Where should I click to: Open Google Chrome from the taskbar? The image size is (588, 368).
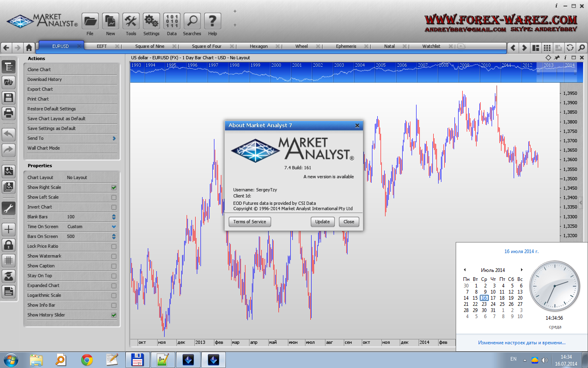tap(87, 360)
